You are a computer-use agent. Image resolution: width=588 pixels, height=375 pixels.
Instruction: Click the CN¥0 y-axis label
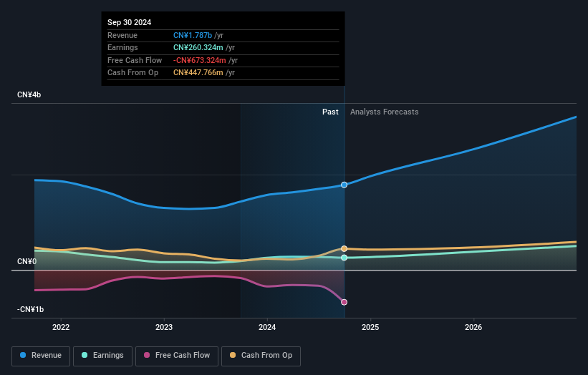(x=26, y=261)
